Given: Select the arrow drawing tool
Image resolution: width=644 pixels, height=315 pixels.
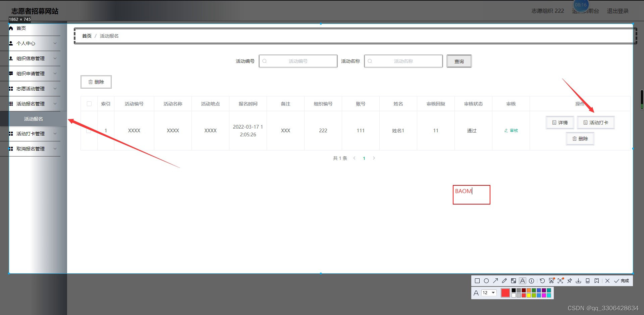Looking at the screenshot, I should click(x=495, y=281).
